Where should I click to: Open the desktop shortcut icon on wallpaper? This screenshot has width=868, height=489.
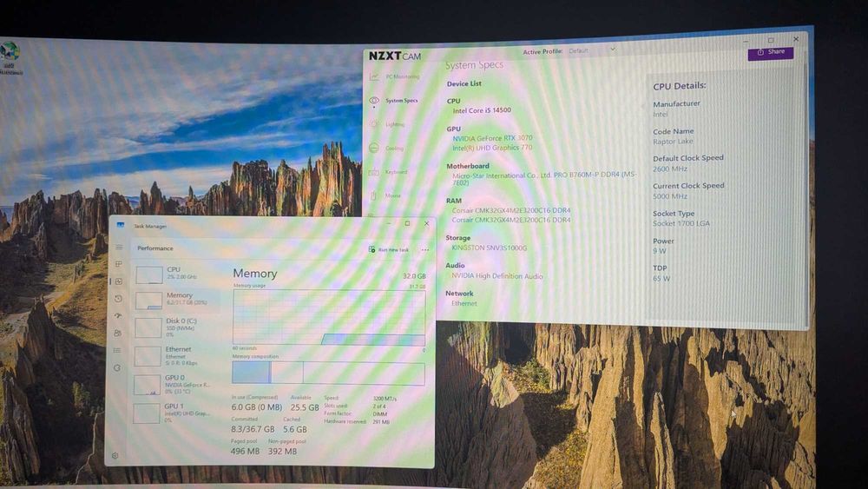point(10,57)
